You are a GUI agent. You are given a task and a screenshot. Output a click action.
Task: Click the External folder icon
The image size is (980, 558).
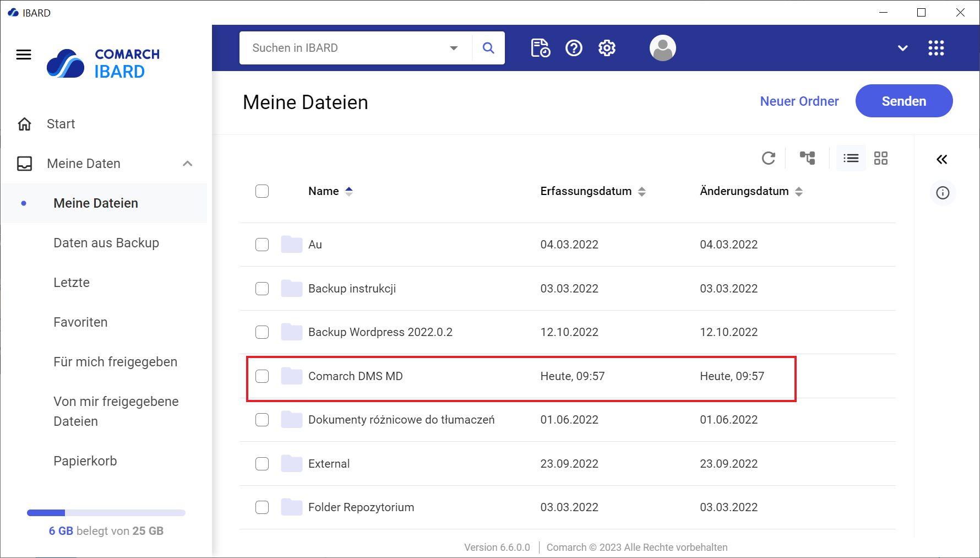point(292,464)
